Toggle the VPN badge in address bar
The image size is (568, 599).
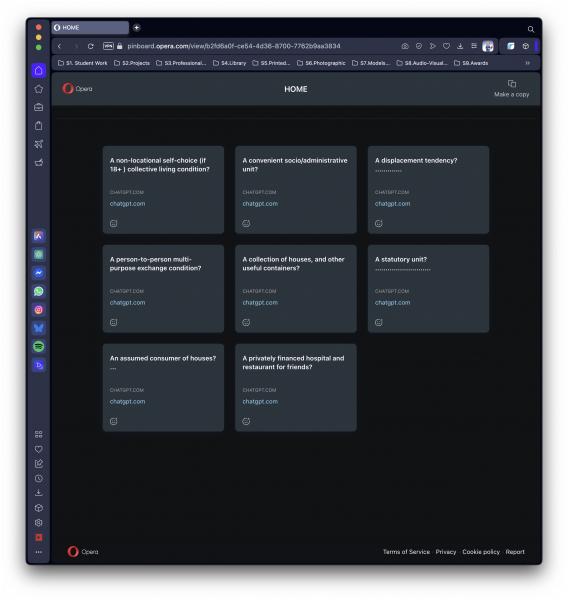[x=108, y=46]
